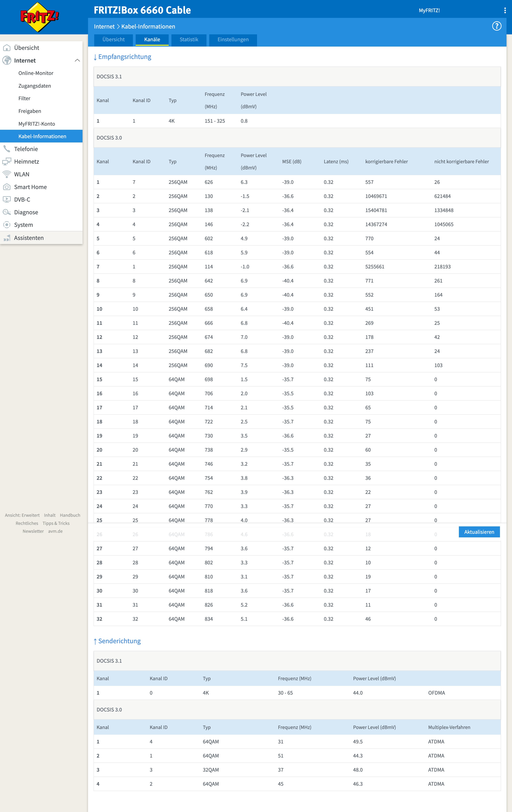Open the Übersicht tab of Kabel-Informationen
This screenshot has height=812, width=512.
(x=113, y=40)
